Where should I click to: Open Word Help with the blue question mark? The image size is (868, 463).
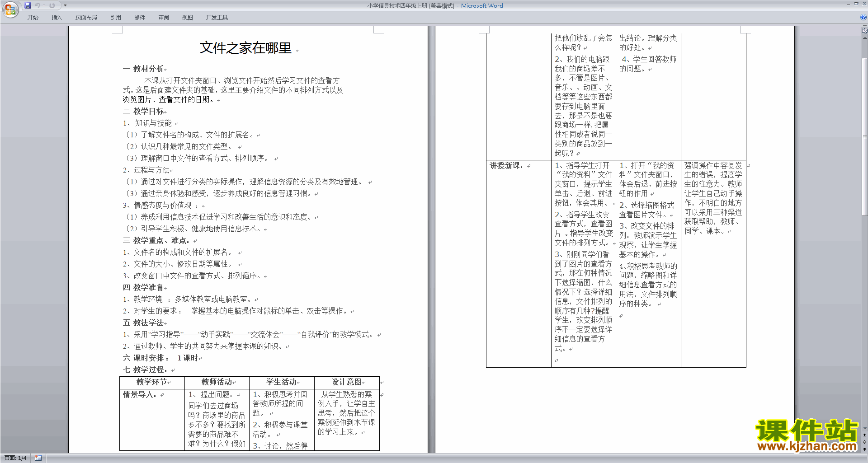coord(863,18)
